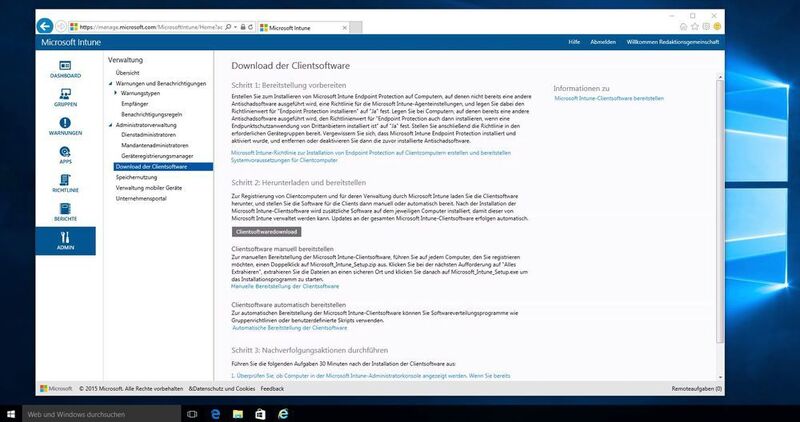Open File Explorer from the taskbar
The height and width of the screenshot is (422, 800).
tap(238, 414)
